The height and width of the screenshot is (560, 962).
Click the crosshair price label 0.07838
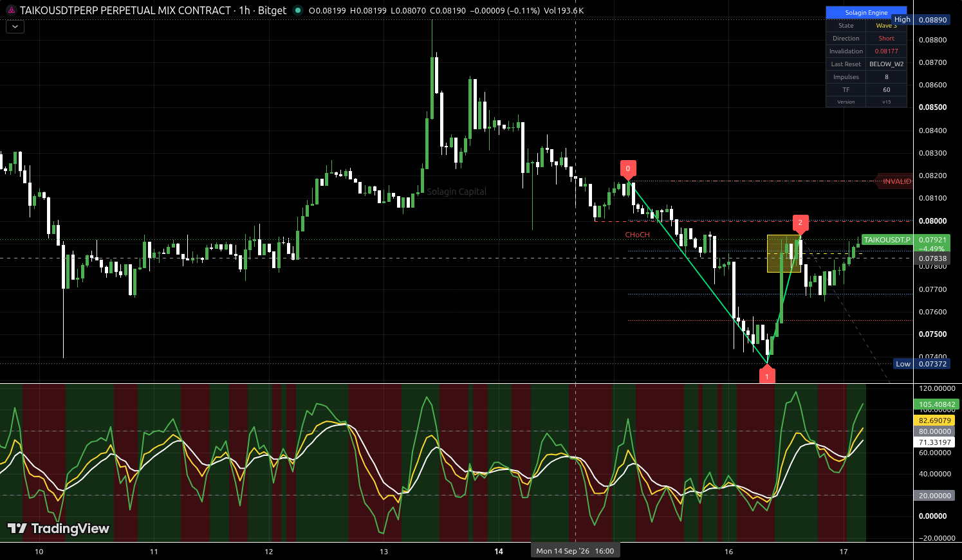(932, 258)
